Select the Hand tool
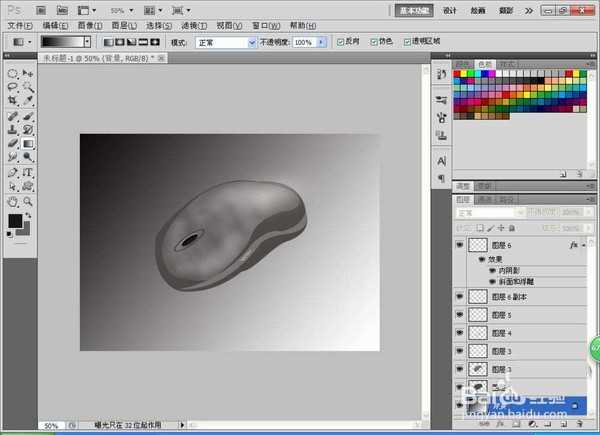600x435 pixels. click(x=12, y=200)
